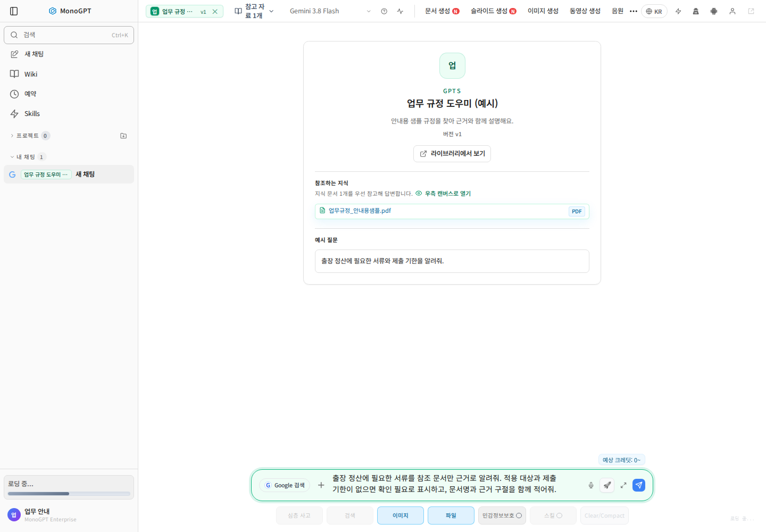Viewport: 766px width, 532px height.
Task: Click the plus attach icon beside Google 검색
Action: 321,485
